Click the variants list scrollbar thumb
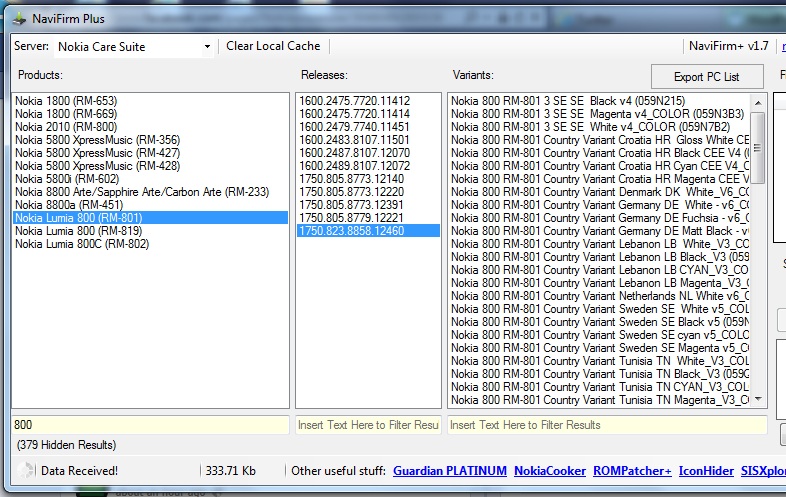786x497 pixels. pos(758,148)
